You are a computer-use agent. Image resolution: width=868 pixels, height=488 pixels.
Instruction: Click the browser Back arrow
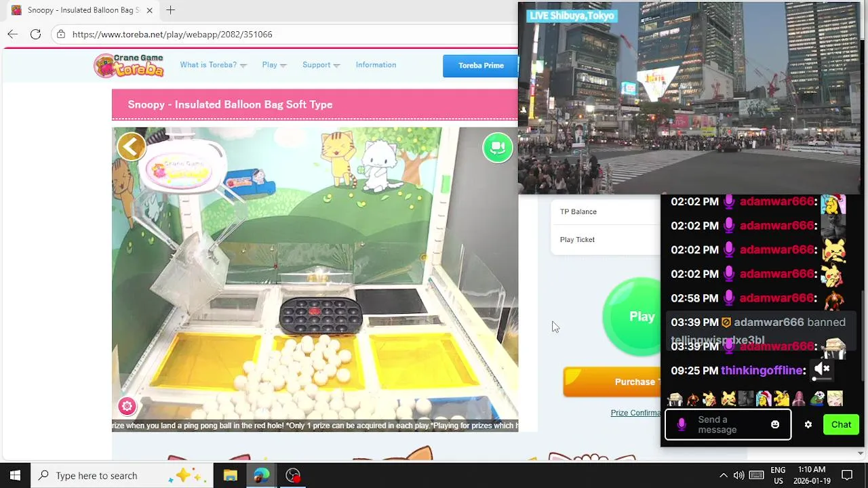point(13,34)
